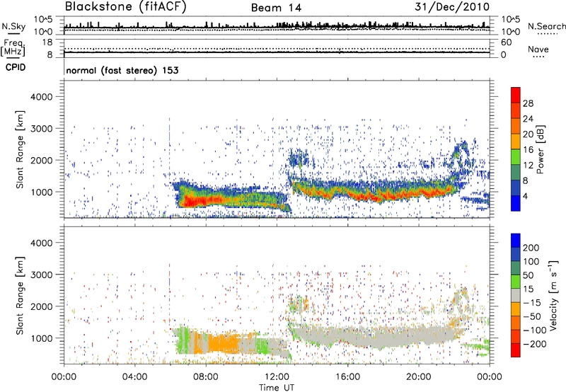This screenshot has width=566, height=392.
Task: Click the blue 200 velocity color band
Action: coord(516,241)
